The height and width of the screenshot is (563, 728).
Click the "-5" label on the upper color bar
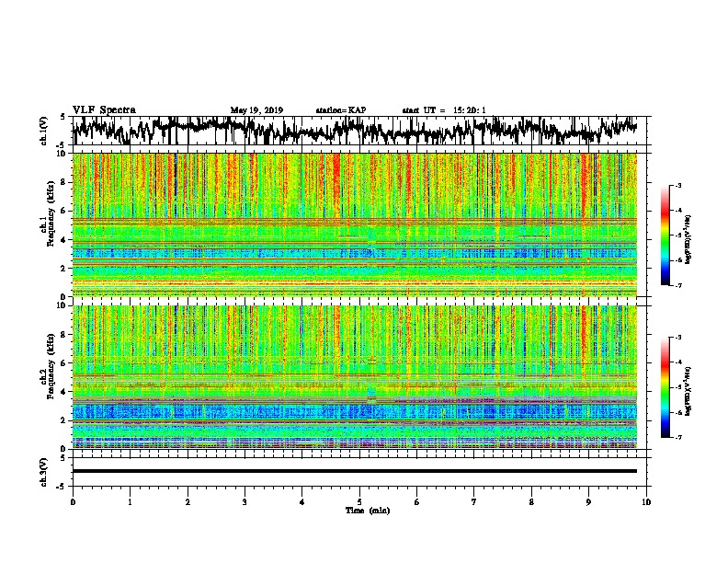[x=677, y=236]
